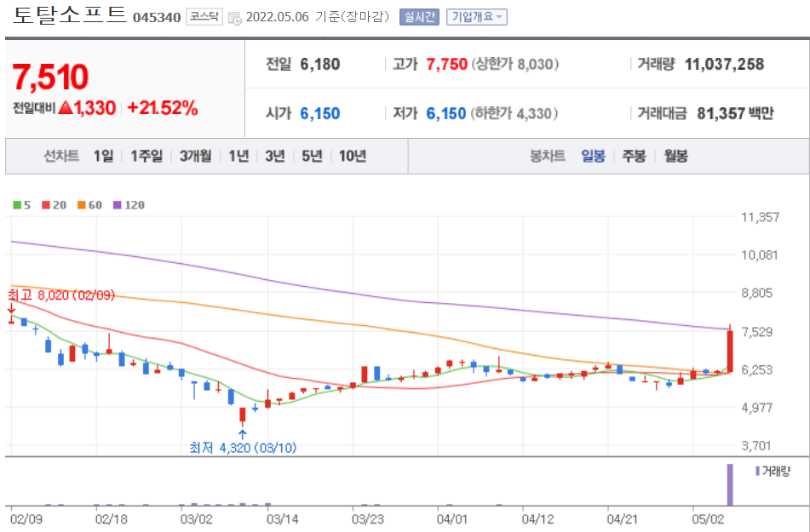Click the 상한가 8,030 text

tap(514, 65)
